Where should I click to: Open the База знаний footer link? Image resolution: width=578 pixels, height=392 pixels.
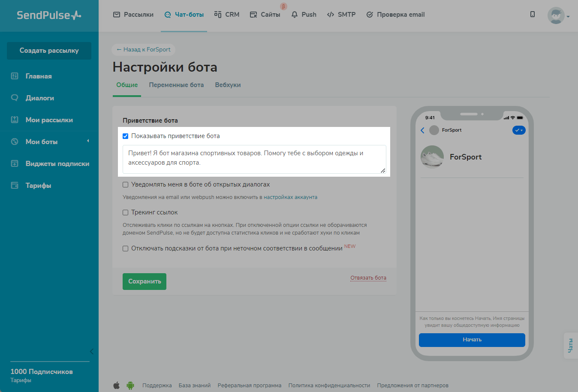(x=195, y=386)
